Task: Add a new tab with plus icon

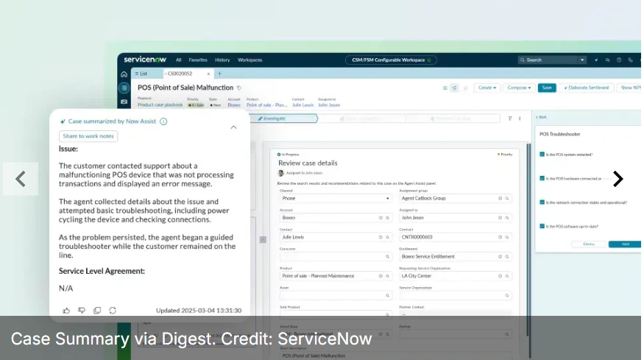Action: (219, 74)
